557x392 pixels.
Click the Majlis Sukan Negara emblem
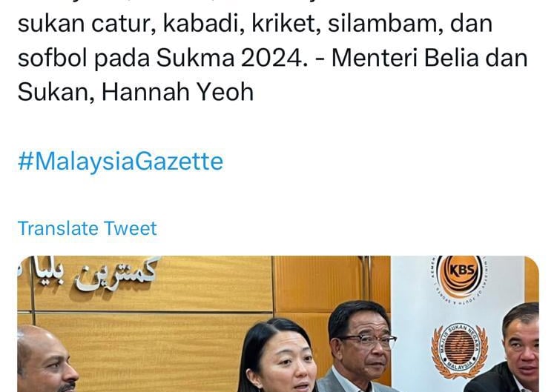(459, 350)
